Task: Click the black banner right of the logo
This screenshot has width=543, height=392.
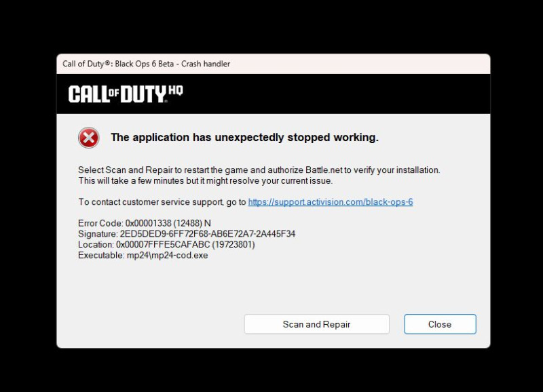Action: tap(336, 94)
